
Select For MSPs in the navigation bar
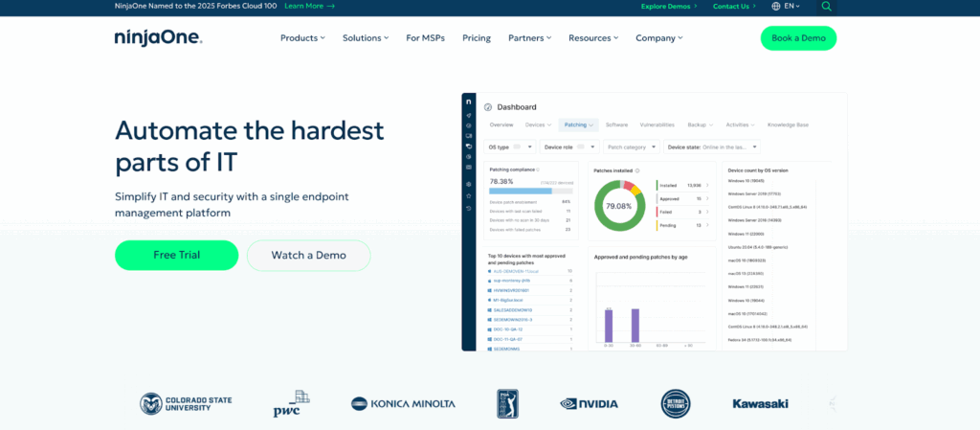click(426, 38)
